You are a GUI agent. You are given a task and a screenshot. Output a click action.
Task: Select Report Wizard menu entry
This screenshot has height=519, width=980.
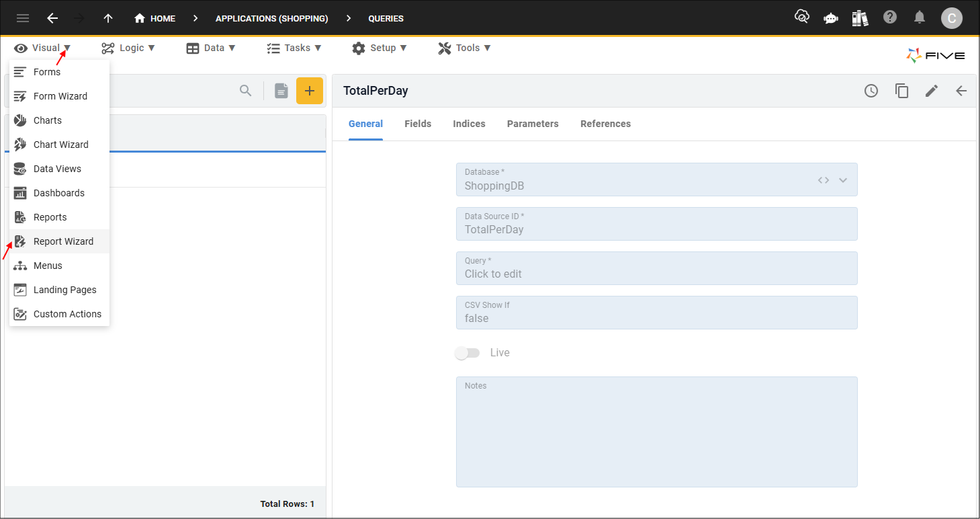point(59,241)
